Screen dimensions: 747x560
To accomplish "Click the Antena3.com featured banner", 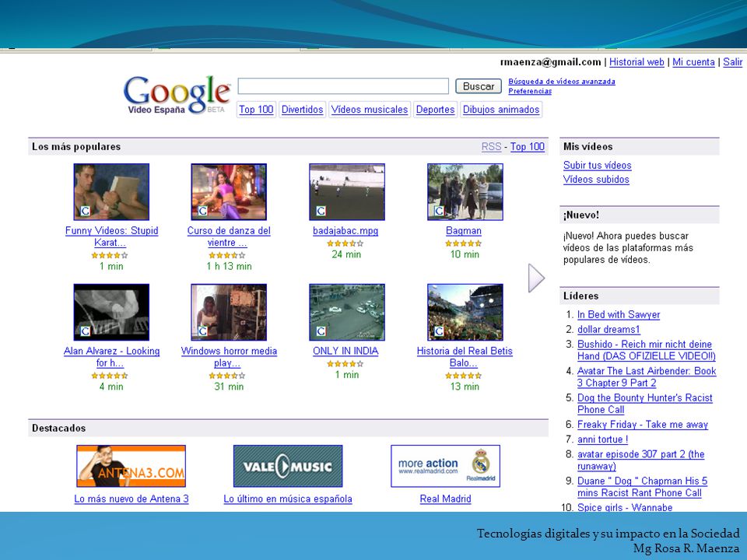I will pyautogui.click(x=131, y=466).
